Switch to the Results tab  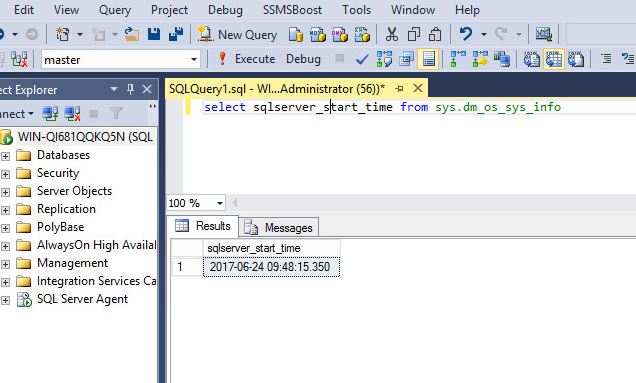pos(202,226)
